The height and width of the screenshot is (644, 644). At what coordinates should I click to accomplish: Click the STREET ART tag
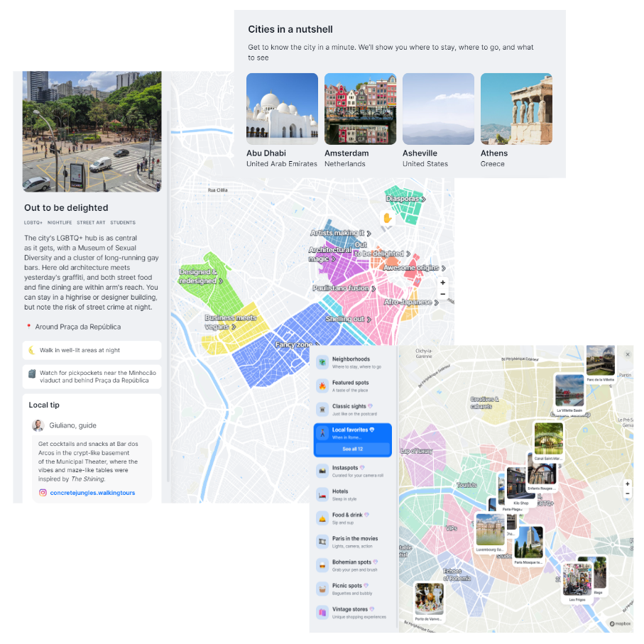(91, 223)
